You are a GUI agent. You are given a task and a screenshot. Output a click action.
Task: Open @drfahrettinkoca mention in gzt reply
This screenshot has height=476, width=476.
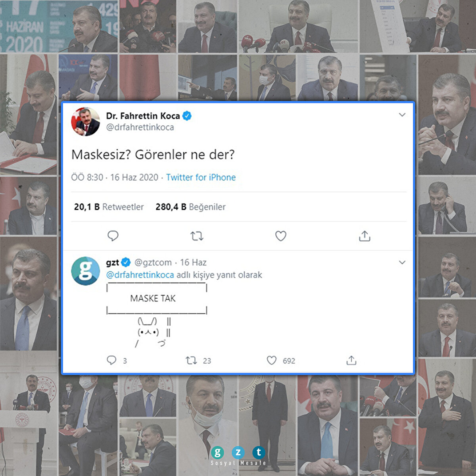coord(140,275)
